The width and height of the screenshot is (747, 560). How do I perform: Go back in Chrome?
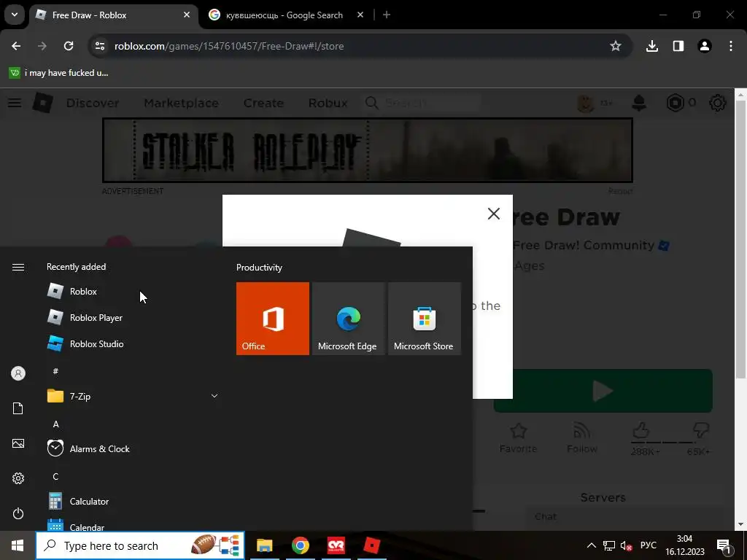(x=16, y=46)
